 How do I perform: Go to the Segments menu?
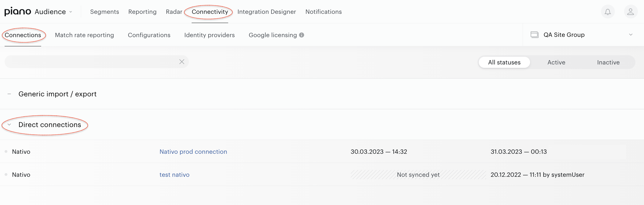click(104, 12)
